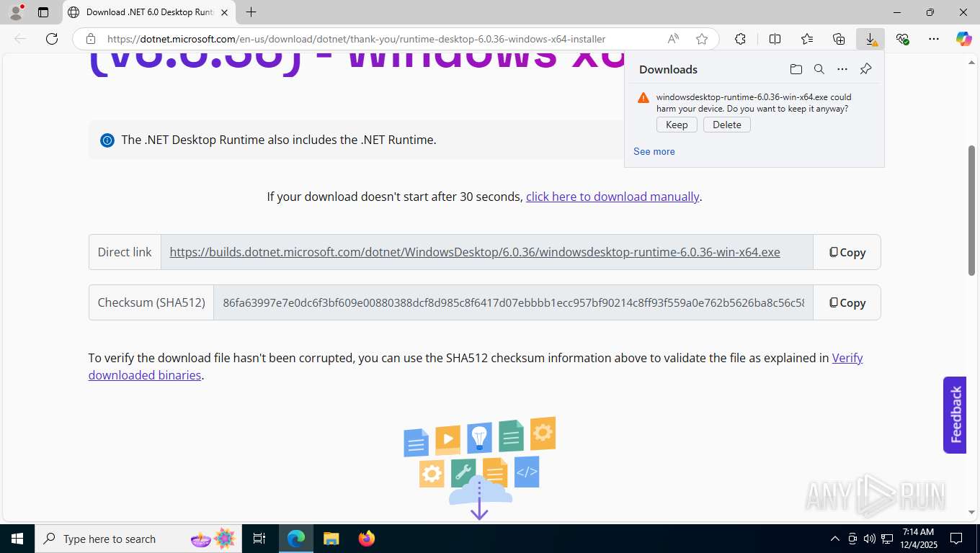Screen dimensions: 980x553
Task: Click the Downloads toolbar icon
Action: (x=870, y=39)
